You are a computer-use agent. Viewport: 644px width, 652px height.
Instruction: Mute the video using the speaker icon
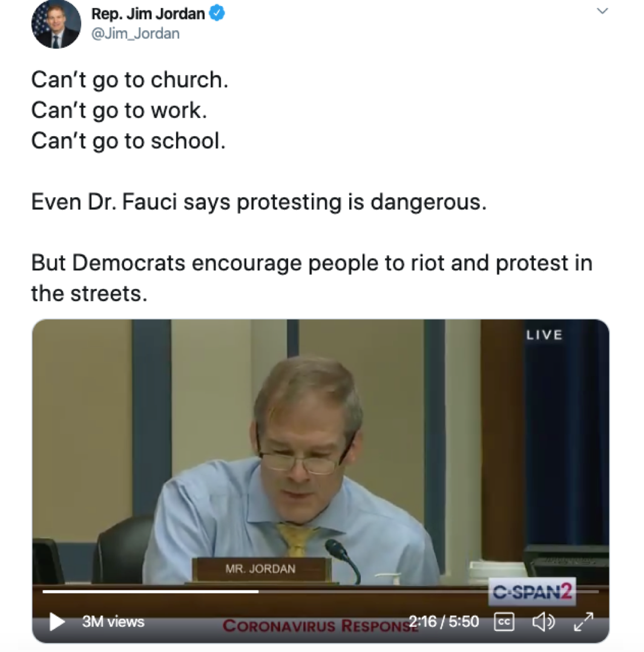(542, 622)
